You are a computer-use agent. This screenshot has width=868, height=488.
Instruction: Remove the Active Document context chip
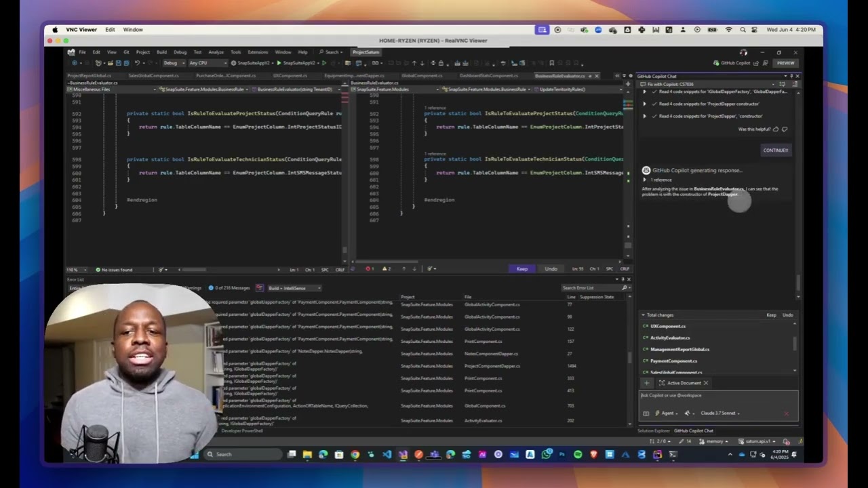(706, 383)
